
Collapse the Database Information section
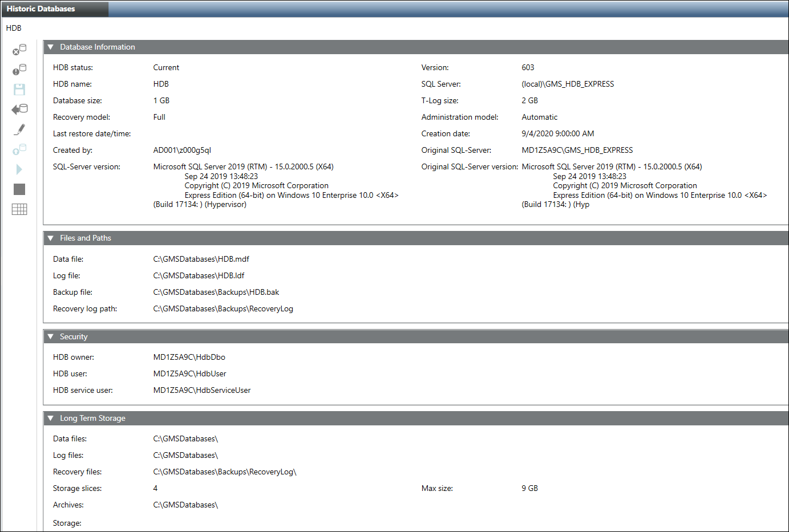[x=51, y=47]
